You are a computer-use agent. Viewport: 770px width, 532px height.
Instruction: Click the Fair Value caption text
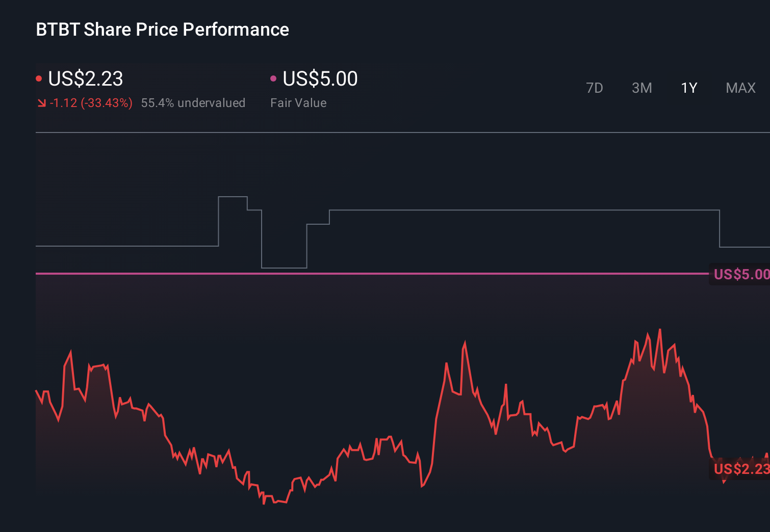[298, 102]
